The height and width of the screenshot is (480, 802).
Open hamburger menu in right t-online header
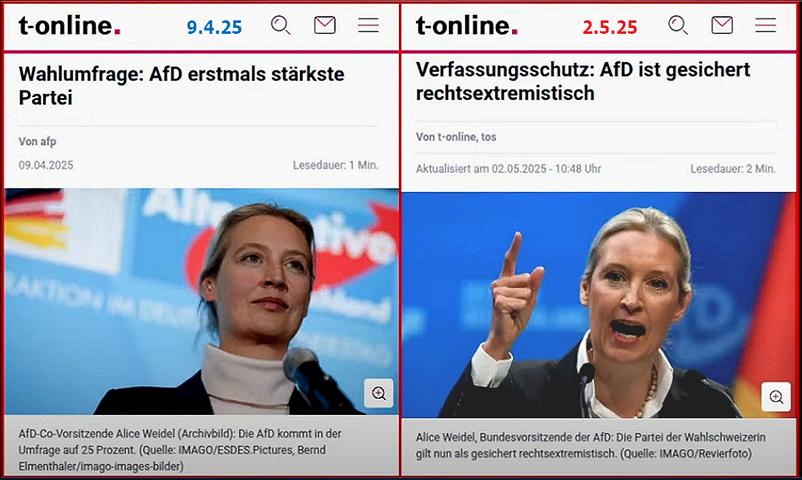(x=766, y=25)
